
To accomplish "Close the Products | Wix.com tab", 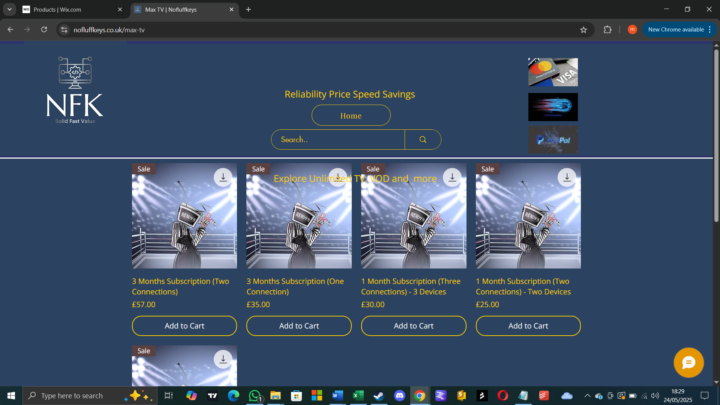I will coord(120,9).
